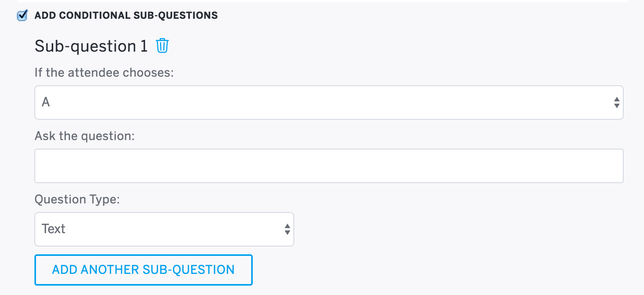This screenshot has width=644, height=295.
Task: Remove the first sub-question using the bin icon
Action: pos(162,46)
